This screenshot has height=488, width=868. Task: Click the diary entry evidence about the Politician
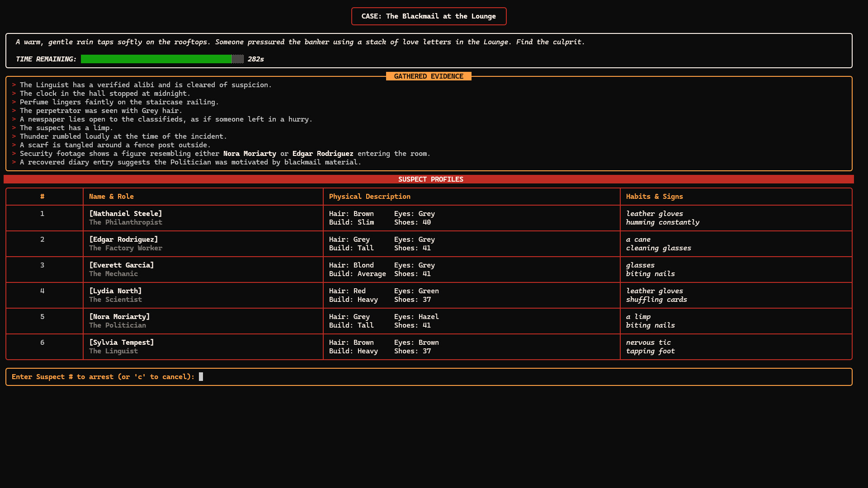coord(190,162)
